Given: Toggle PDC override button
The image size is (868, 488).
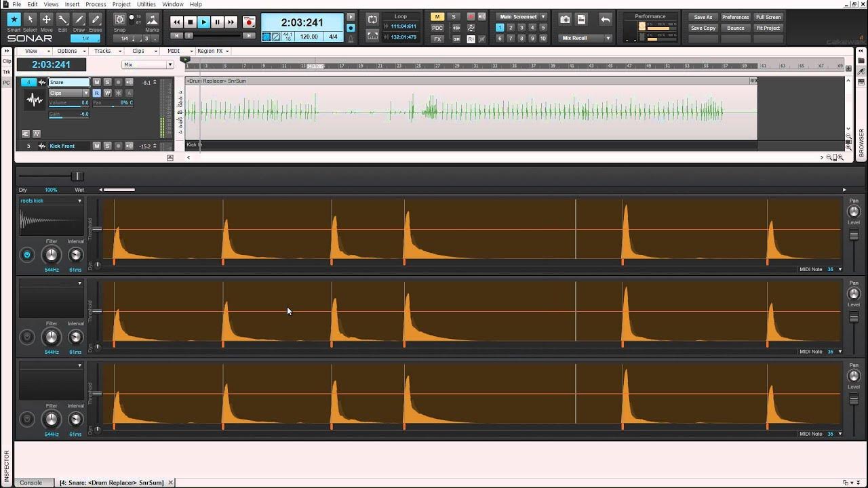Looking at the screenshot, I should click(x=437, y=28).
